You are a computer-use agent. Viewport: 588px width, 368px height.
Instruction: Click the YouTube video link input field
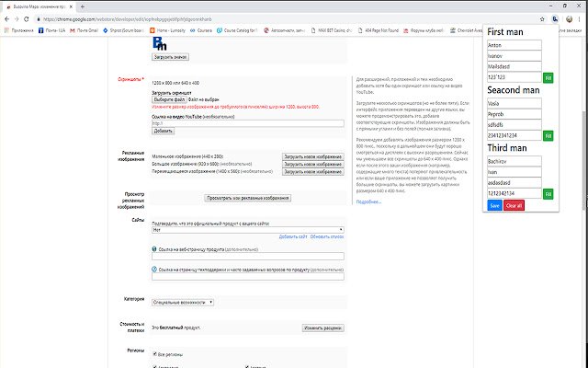(x=248, y=123)
